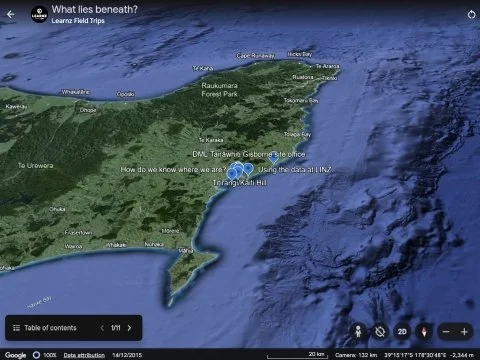Click the Camera: 132 km readout

pyautogui.click(x=356, y=355)
